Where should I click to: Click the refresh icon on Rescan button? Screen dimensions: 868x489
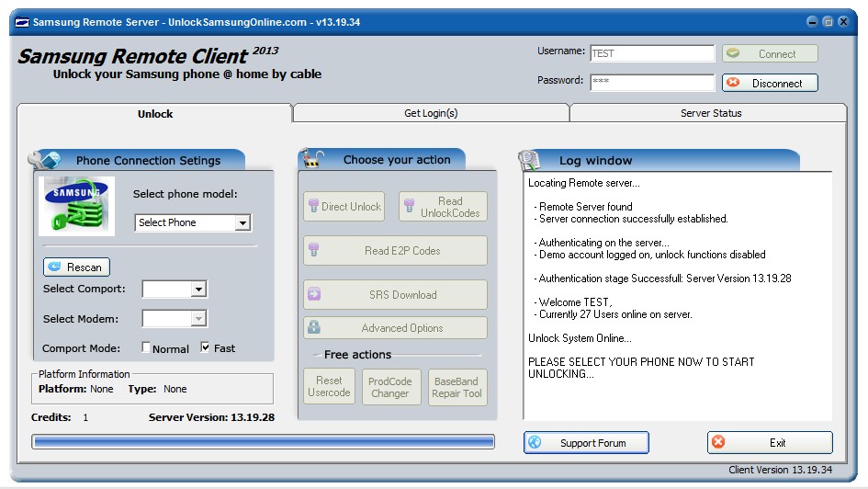(54, 267)
